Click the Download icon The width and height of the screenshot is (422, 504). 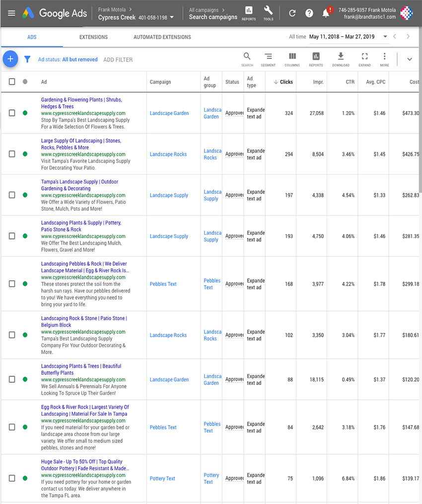[341, 59]
